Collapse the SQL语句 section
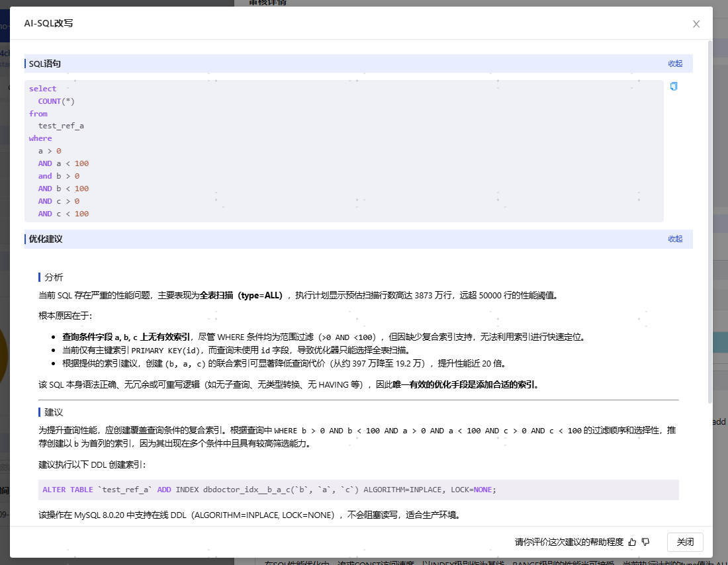The width and height of the screenshot is (728, 565). [674, 64]
